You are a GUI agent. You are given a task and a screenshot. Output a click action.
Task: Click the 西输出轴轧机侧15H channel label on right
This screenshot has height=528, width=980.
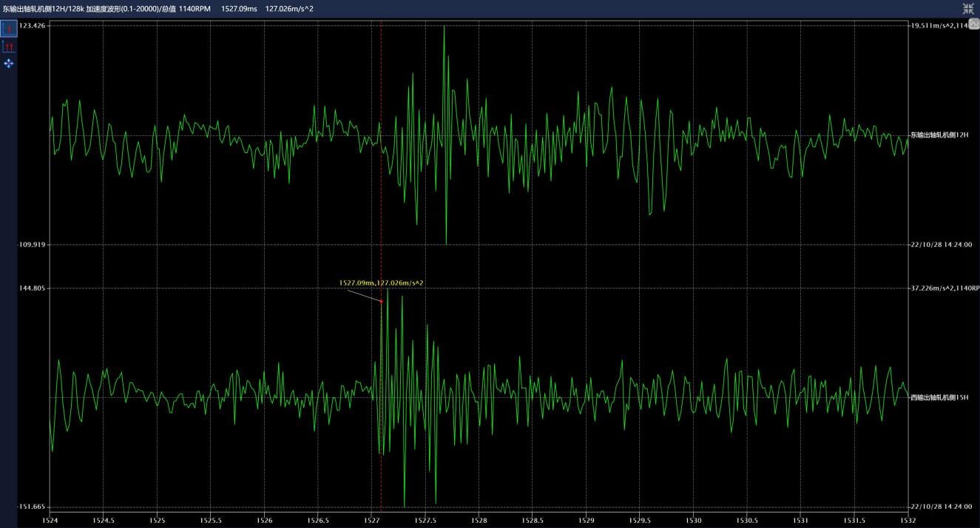[x=939, y=398]
